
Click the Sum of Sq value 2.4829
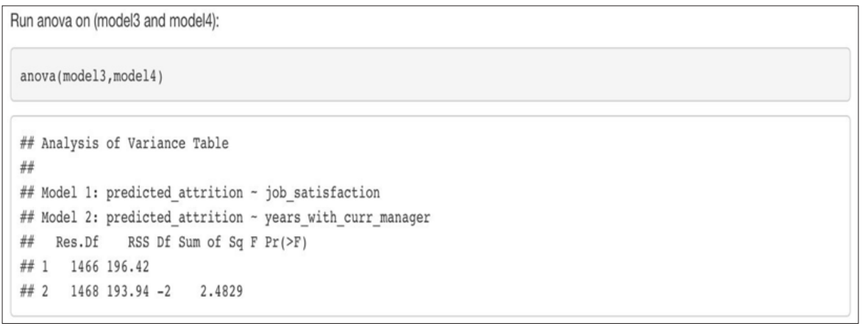coord(221,290)
